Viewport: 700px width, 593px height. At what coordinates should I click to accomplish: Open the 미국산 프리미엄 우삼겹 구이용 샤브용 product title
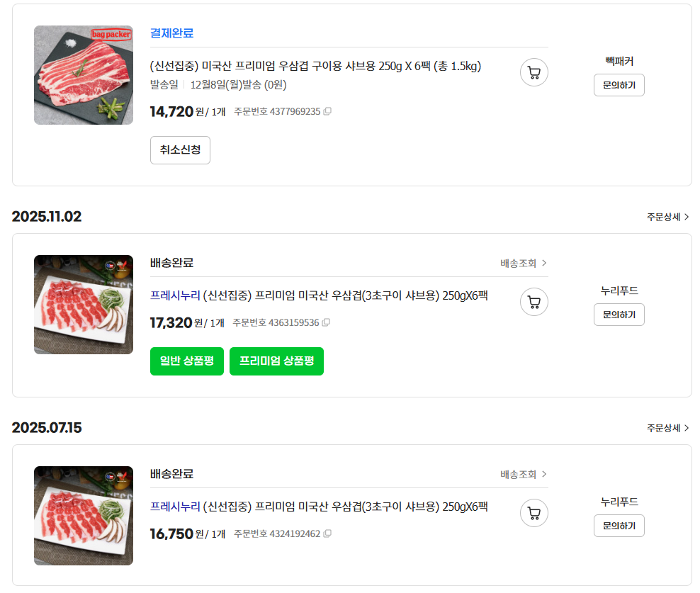(x=315, y=67)
